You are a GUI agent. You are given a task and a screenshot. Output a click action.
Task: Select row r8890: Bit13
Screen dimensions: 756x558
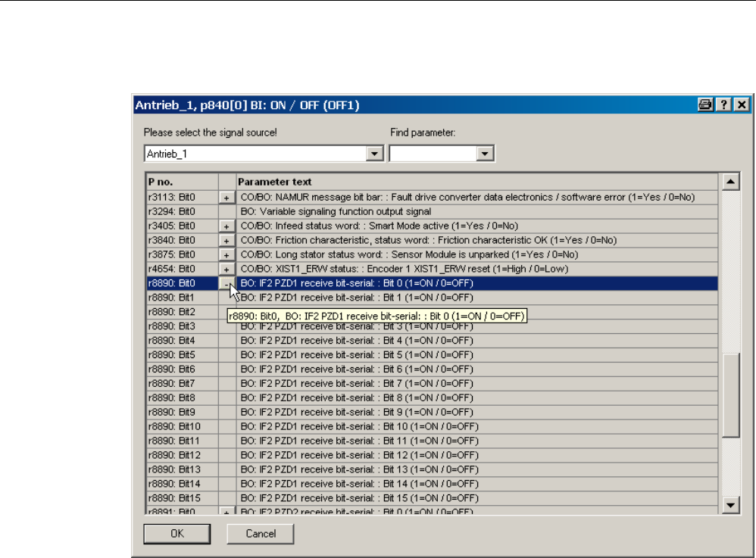[x=432, y=469]
